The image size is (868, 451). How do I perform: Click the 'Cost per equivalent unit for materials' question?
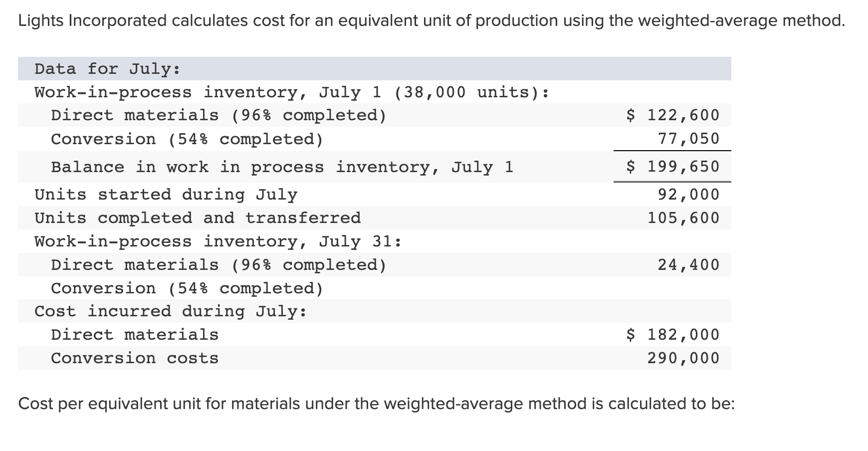pyautogui.click(x=377, y=404)
